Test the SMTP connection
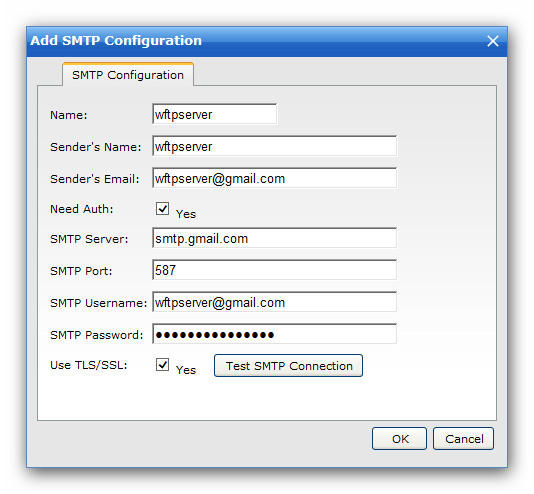The image size is (534, 494). [288, 366]
